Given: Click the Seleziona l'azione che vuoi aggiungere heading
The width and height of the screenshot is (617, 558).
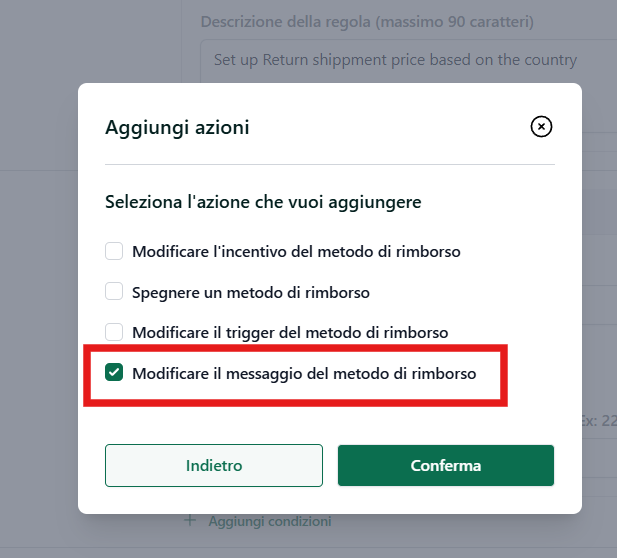Looking at the screenshot, I should point(263,202).
